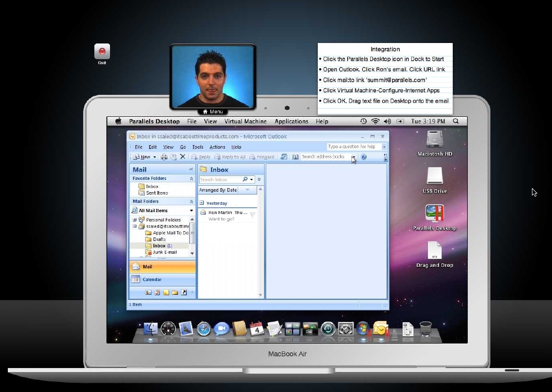
Task: Select the USB Drive desktop icon
Action: click(435, 180)
